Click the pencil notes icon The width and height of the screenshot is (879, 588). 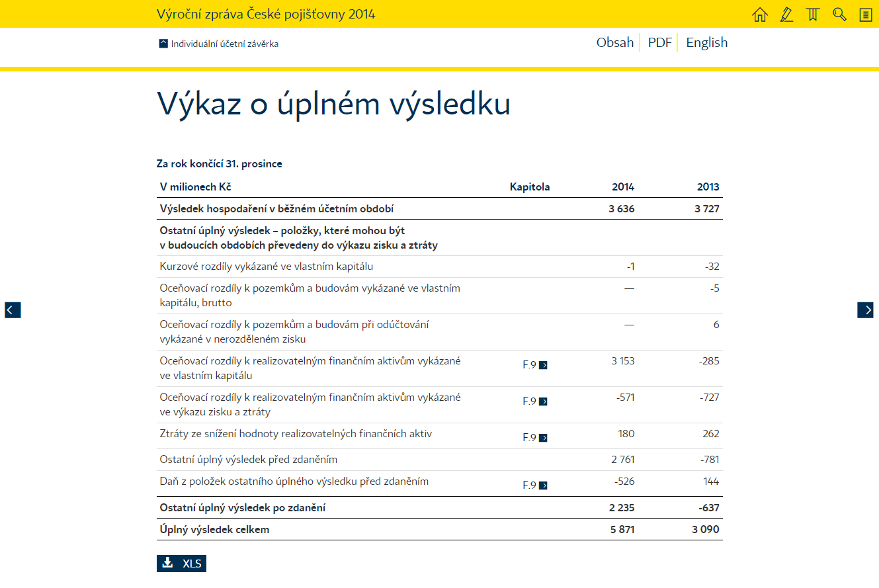tap(786, 15)
